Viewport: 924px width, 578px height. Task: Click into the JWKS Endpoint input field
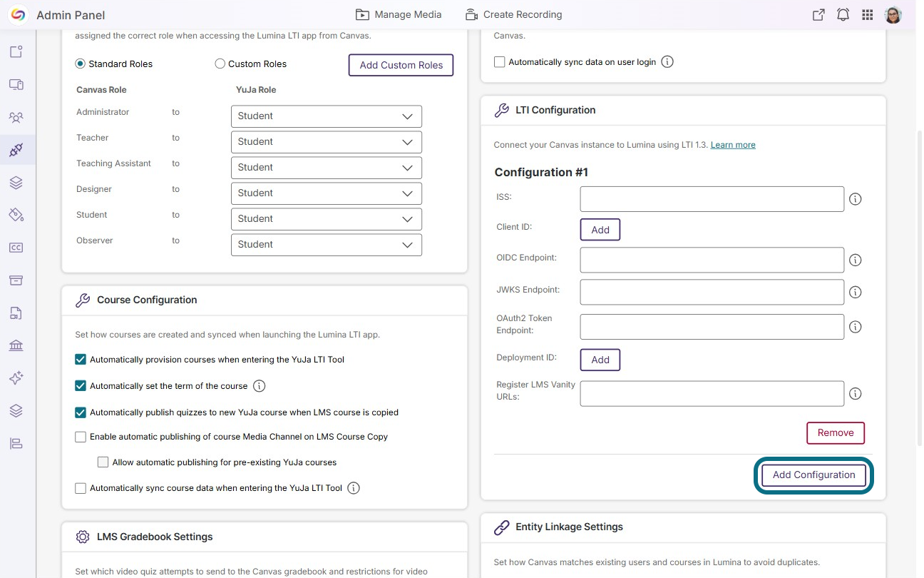click(x=712, y=292)
